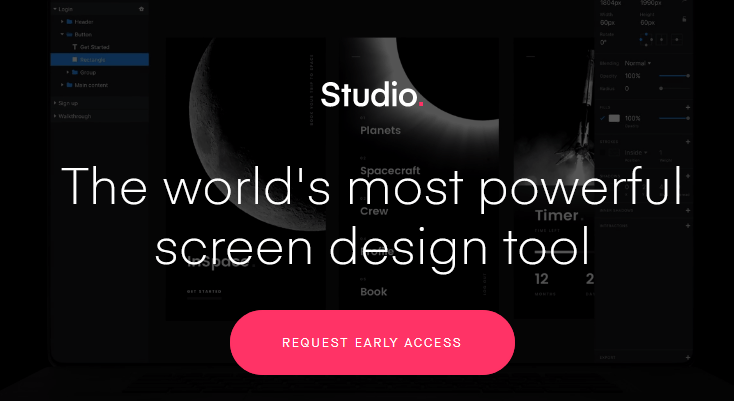Click the home icon next to Login
Image resolution: width=734 pixels, height=401 pixels.
141,9
